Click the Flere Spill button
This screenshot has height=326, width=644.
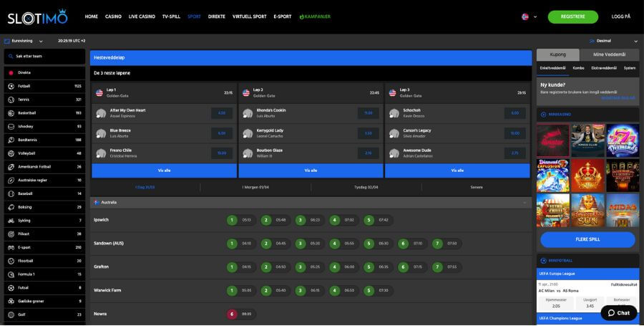tap(587, 240)
